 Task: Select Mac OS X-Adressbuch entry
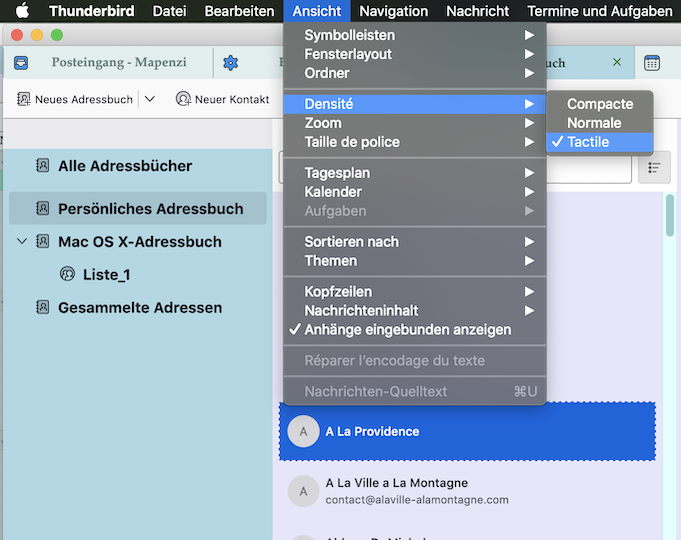pos(140,242)
